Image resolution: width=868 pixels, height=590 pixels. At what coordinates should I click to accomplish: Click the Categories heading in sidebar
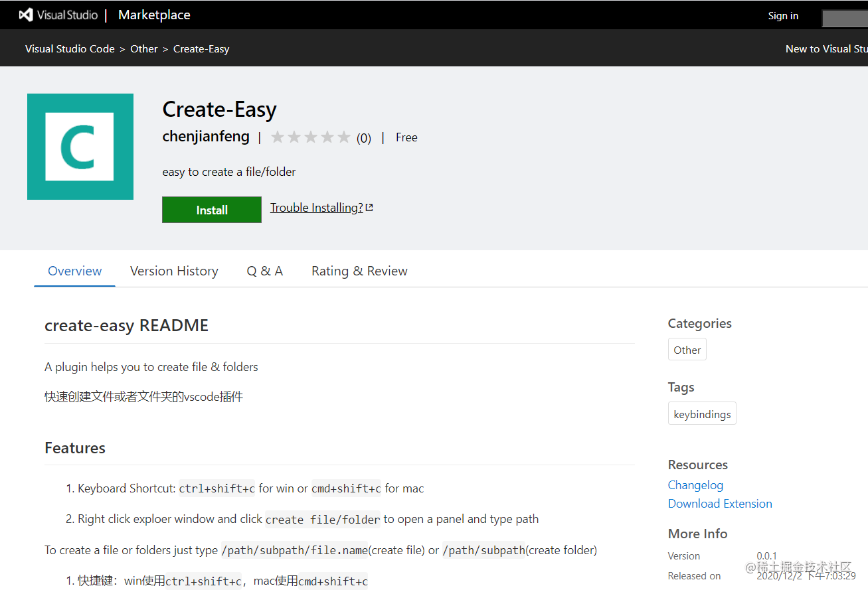point(699,323)
